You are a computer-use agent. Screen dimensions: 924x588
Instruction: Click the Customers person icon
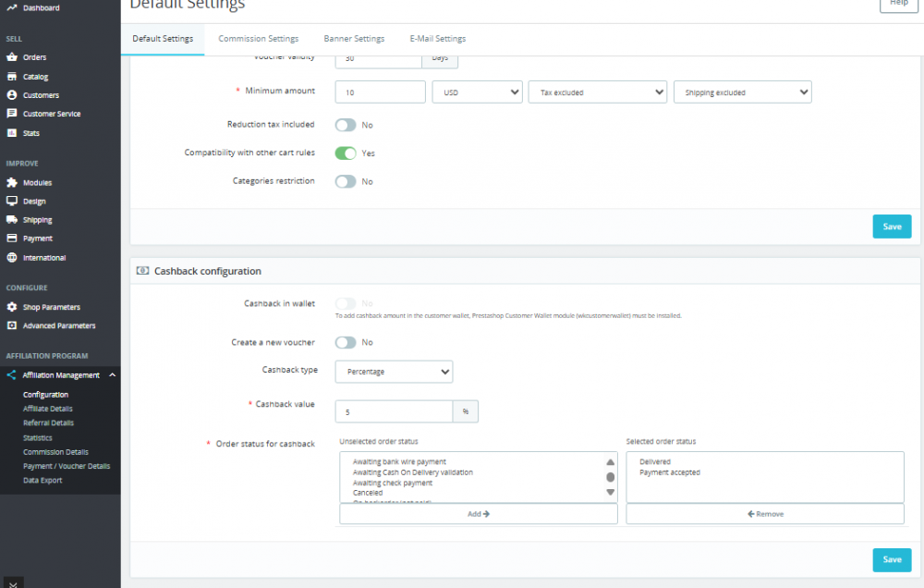pos(12,95)
